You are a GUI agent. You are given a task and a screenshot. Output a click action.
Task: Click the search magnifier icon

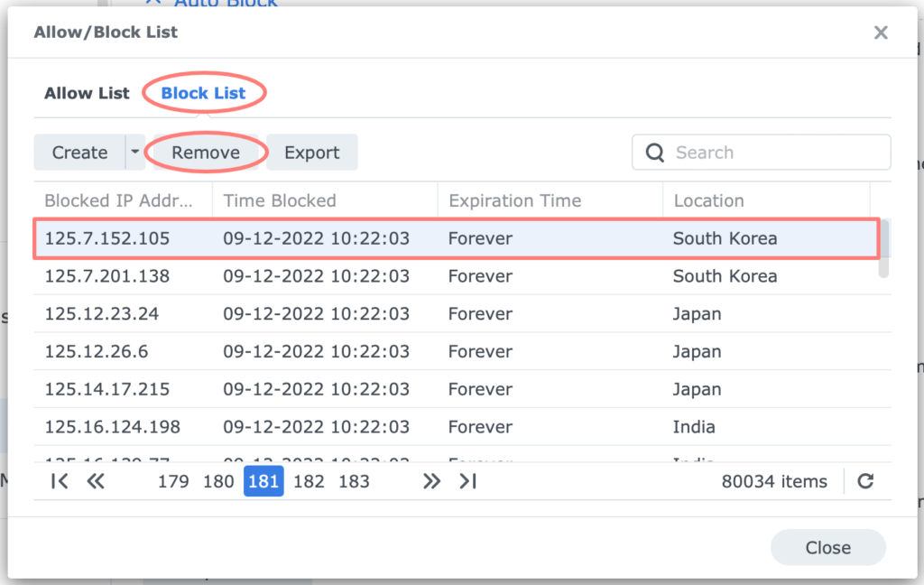coord(655,153)
